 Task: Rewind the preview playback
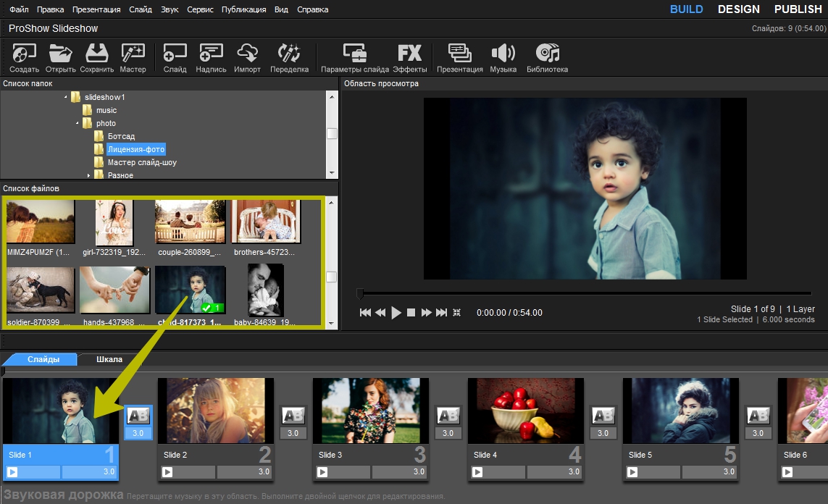pos(380,312)
